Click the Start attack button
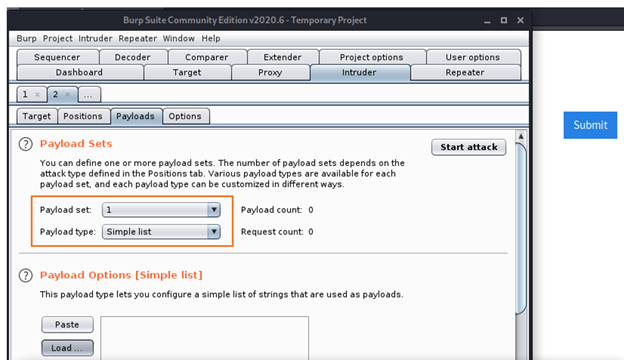The width and height of the screenshot is (624, 360). [x=469, y=147]
